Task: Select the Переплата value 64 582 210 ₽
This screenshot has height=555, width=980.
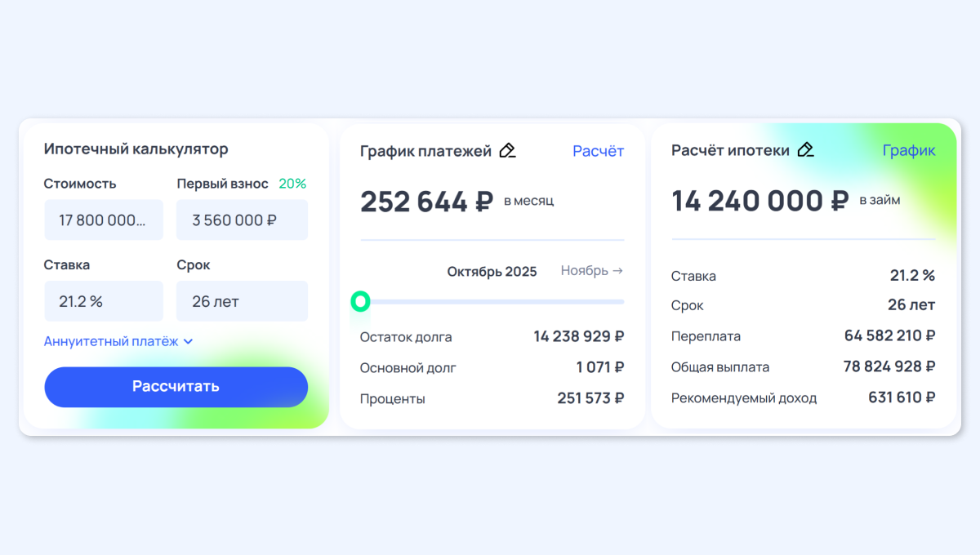Action: [x=889, y=335]
